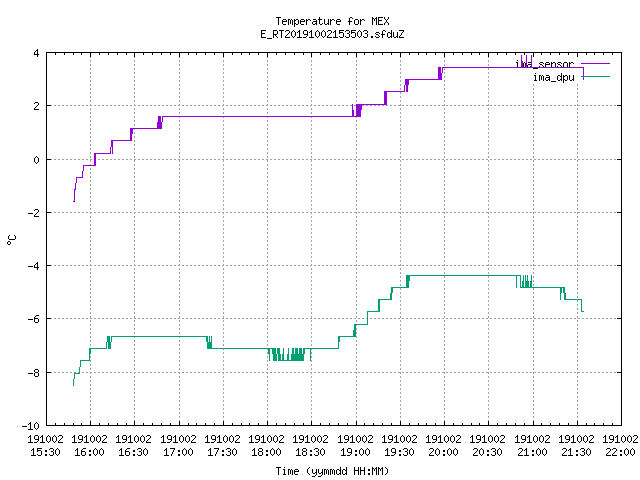Click the x-axis tick label 20:00
This screenshot has width=640, height=480.
[x=444, y=452]
